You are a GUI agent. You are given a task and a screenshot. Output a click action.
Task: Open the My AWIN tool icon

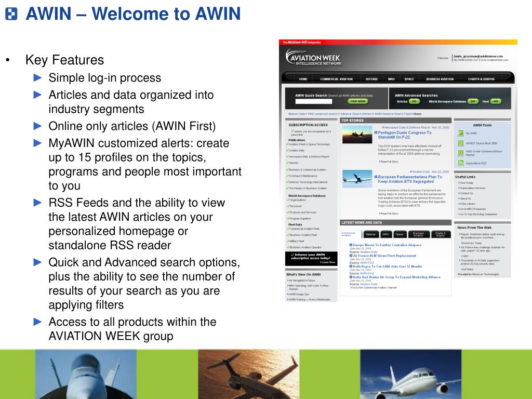click(x=461, y=134)
